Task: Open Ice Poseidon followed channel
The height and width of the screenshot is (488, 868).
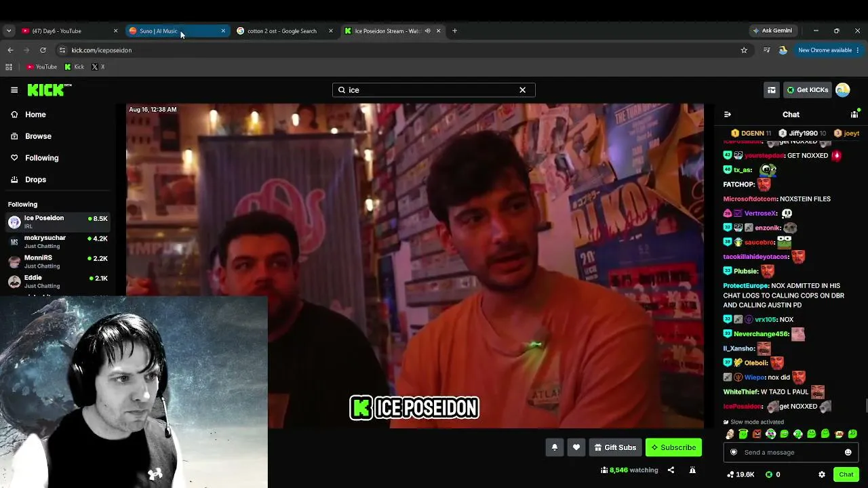Action: click(58, 222)
